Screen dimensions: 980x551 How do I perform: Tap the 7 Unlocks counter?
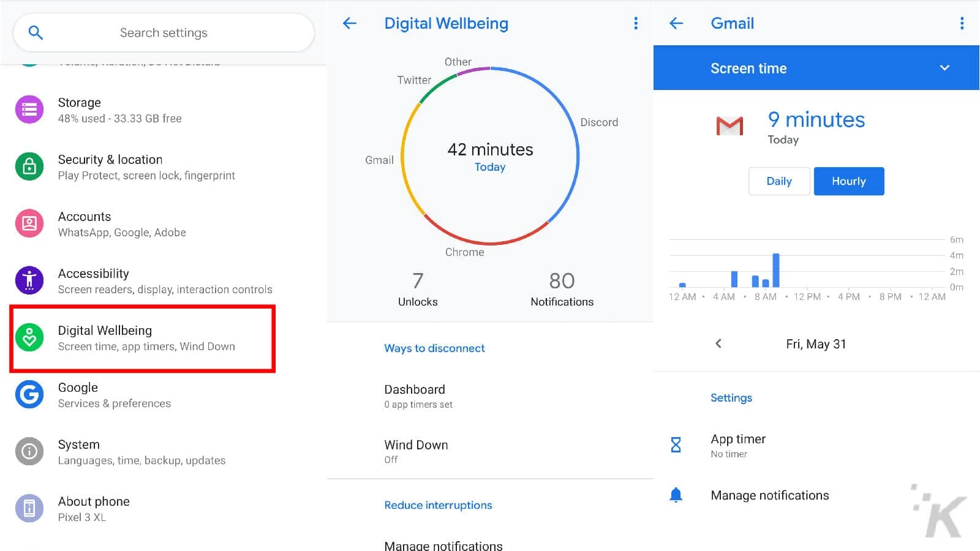tap(418, 289)
